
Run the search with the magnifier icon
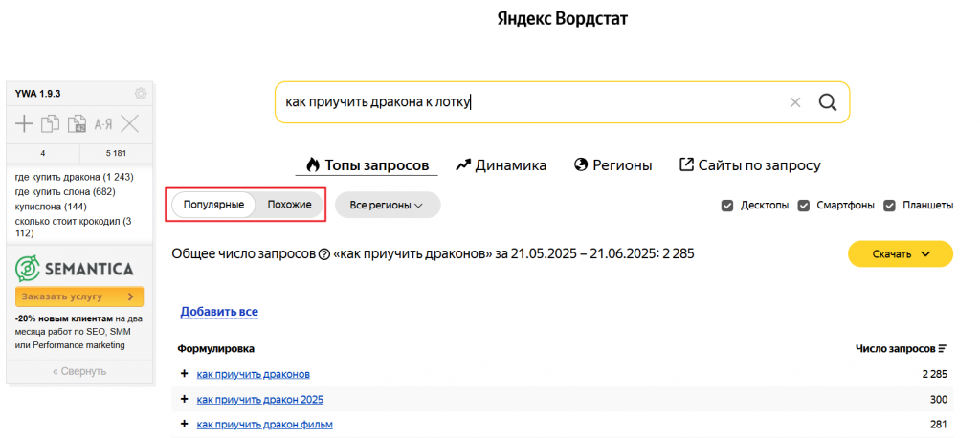828,102
